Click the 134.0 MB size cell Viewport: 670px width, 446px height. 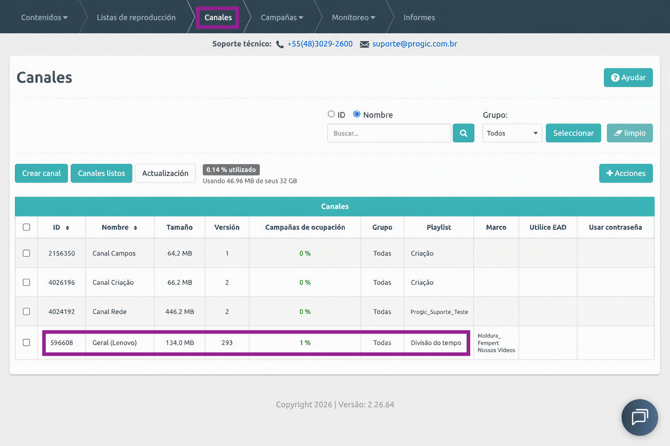(179, 343)
